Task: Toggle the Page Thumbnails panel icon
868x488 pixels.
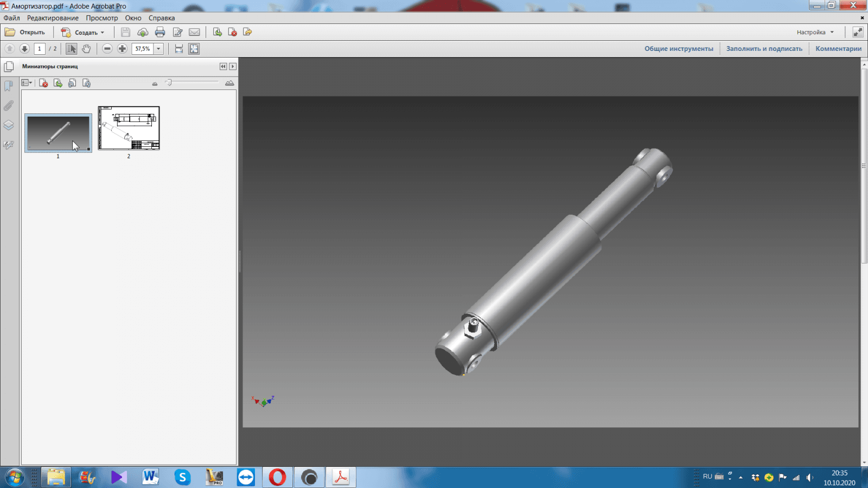Action: [x=9, y=67]
